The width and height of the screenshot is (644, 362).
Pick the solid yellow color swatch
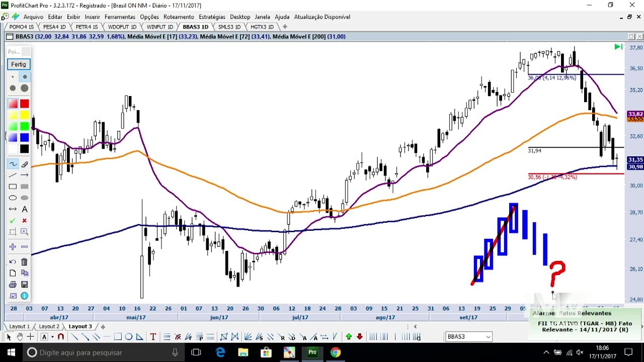pos(24,115)
